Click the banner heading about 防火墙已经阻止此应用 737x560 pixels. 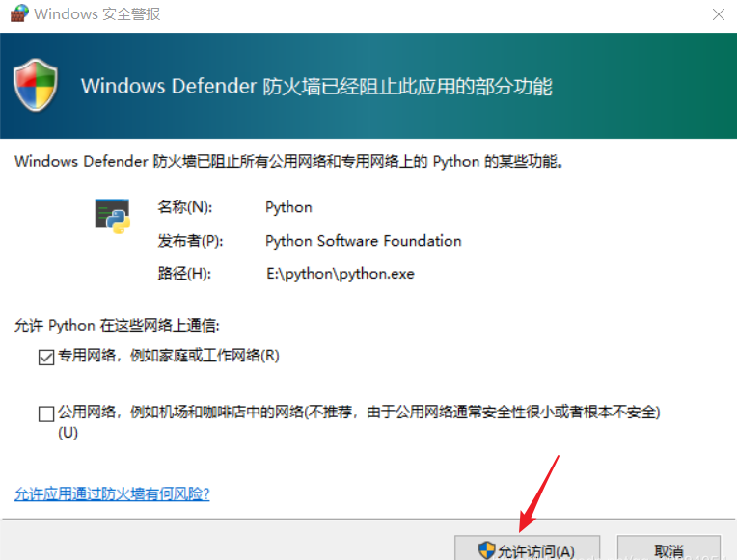[x=316, y=86]
